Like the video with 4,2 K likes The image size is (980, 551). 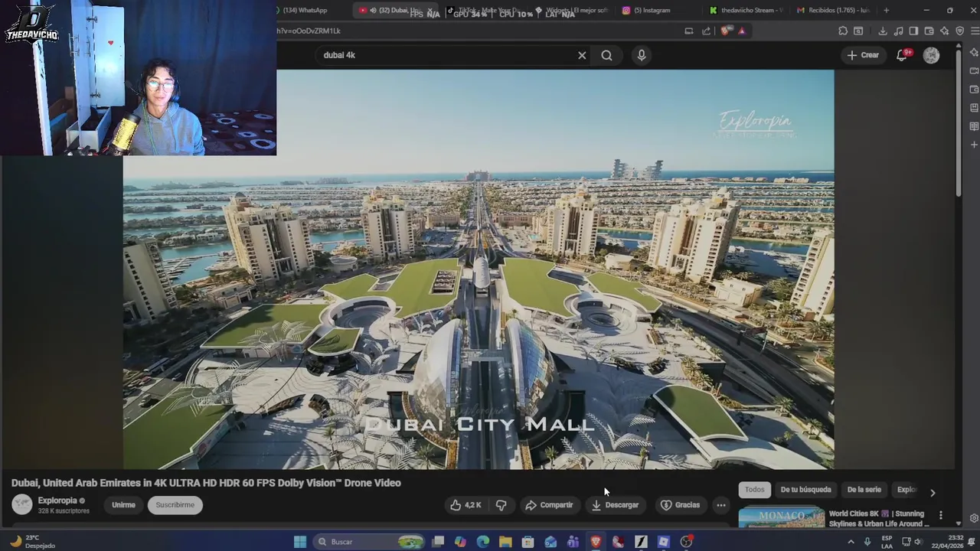coord(466,505)
